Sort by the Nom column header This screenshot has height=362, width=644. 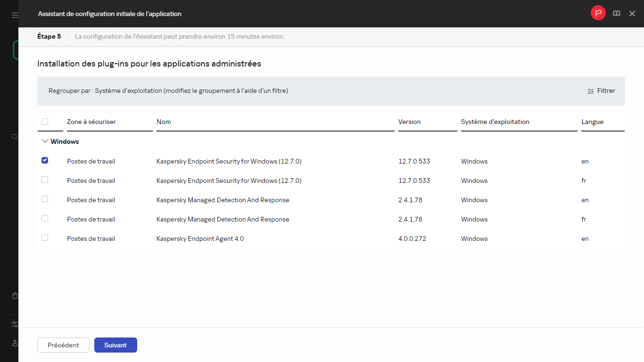[x=164, y=122]
